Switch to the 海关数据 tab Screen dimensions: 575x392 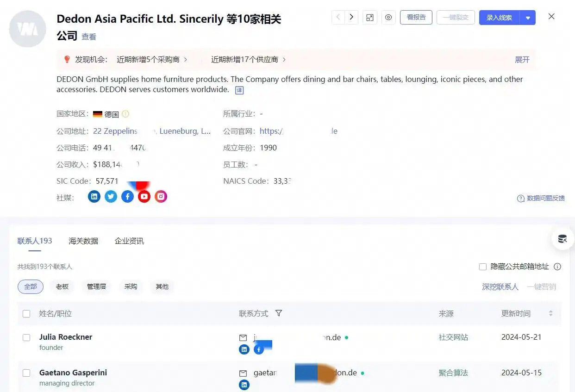point(83,241)
